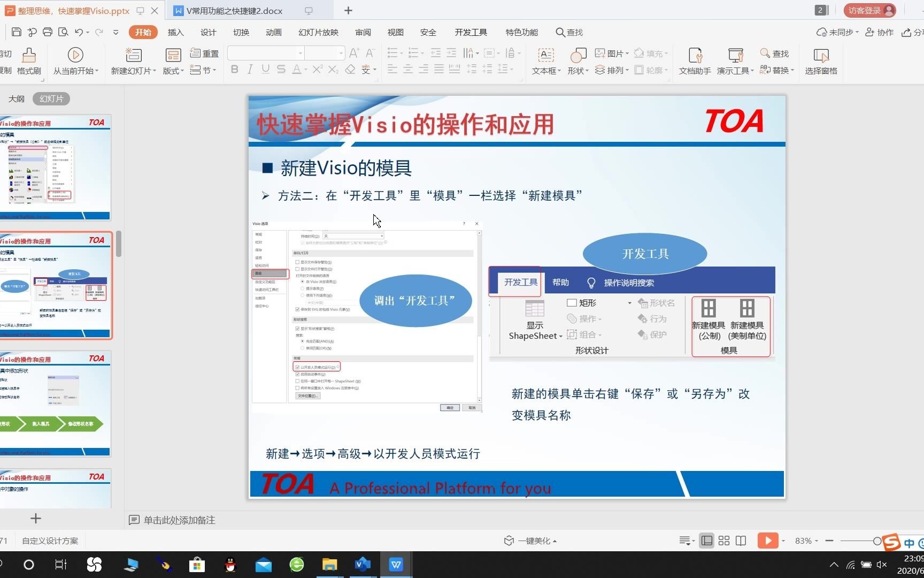The width and height of the screenshot is (924, 578).
Task: Toggle Subscript formatting
Action: tap(333, 70)
